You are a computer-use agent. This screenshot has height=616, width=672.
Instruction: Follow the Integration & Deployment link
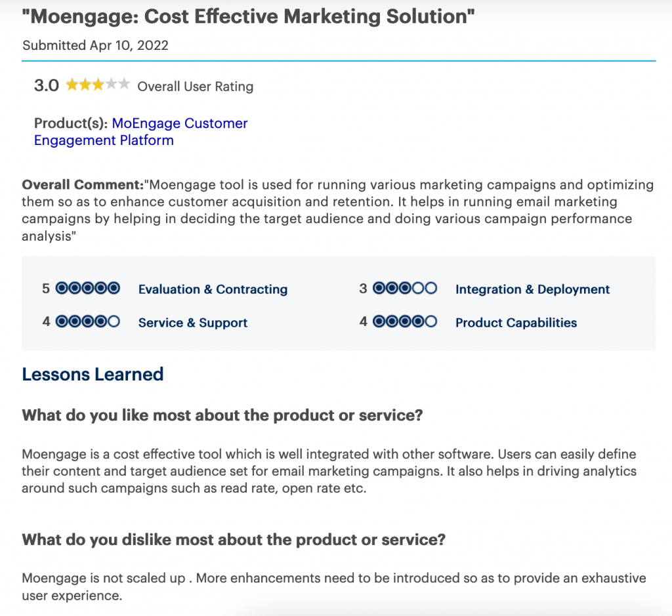tap(532, 289)
